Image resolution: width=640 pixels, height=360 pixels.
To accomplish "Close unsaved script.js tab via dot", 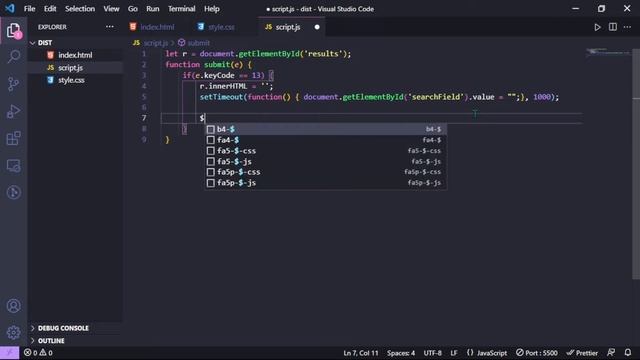I will (x=317, y=27).
